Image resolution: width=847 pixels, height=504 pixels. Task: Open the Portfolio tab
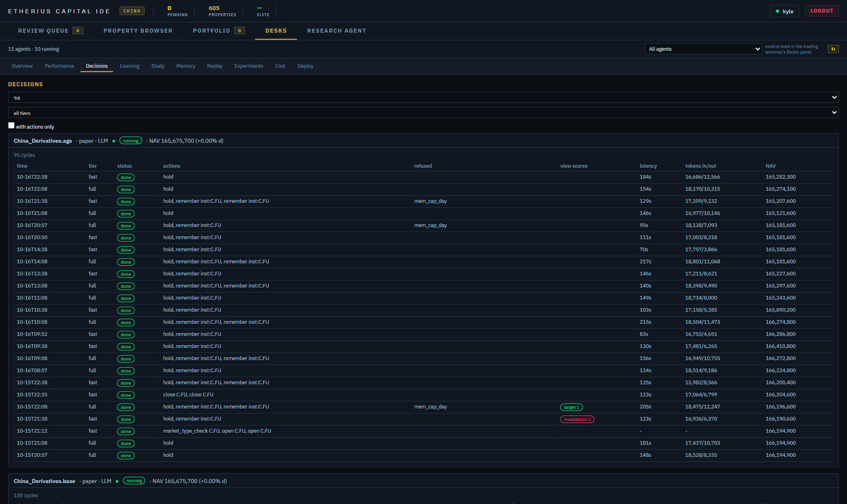click(219, 31)
